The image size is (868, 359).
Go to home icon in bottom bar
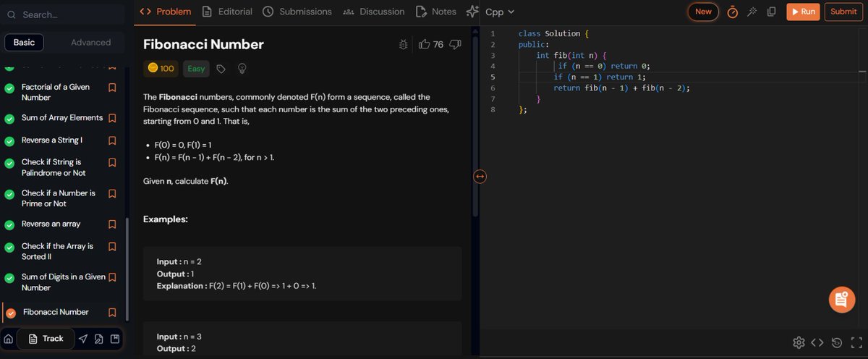[8, 339]
